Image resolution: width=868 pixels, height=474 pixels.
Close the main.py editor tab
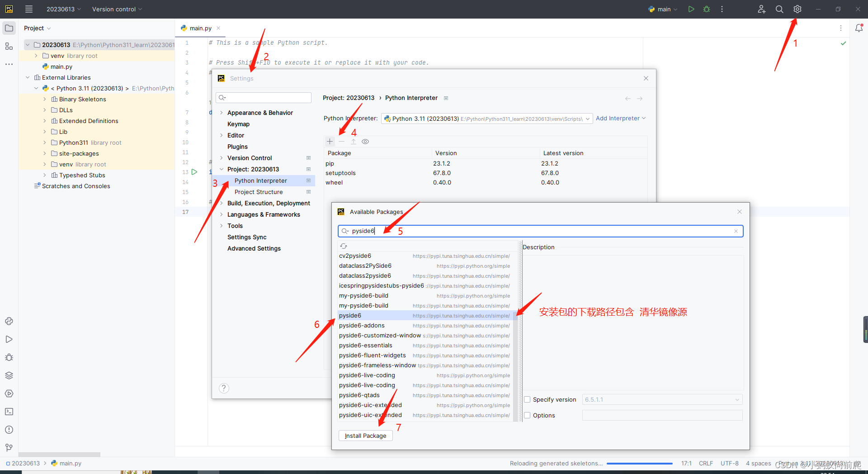click(x=218, y=28)
